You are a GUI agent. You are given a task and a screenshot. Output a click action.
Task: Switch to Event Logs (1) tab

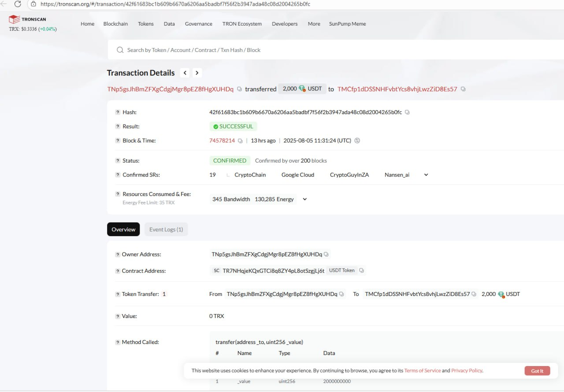pyautogui.click(x=166, y=229)
